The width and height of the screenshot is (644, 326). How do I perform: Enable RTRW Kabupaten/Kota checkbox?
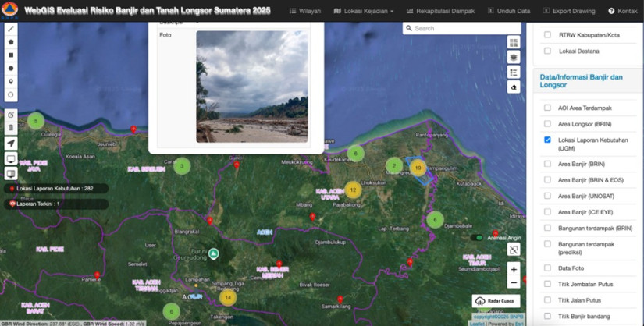547,35
